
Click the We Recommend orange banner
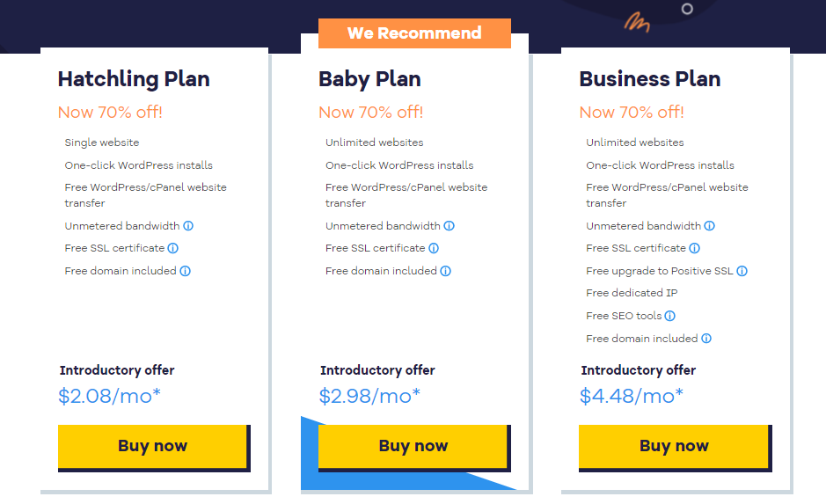[414, 33]
